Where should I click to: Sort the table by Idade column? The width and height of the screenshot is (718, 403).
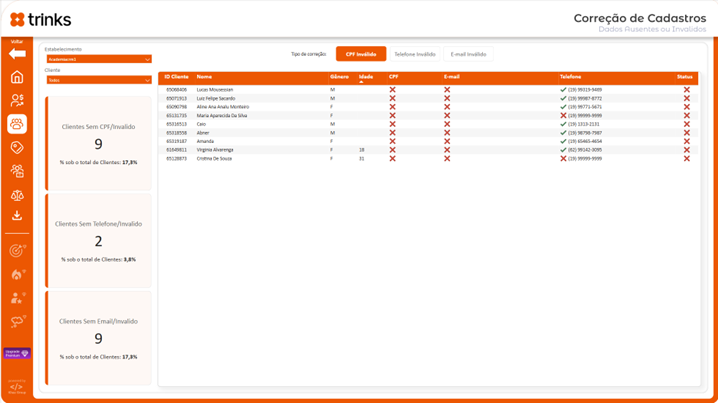tap(366, 77)
